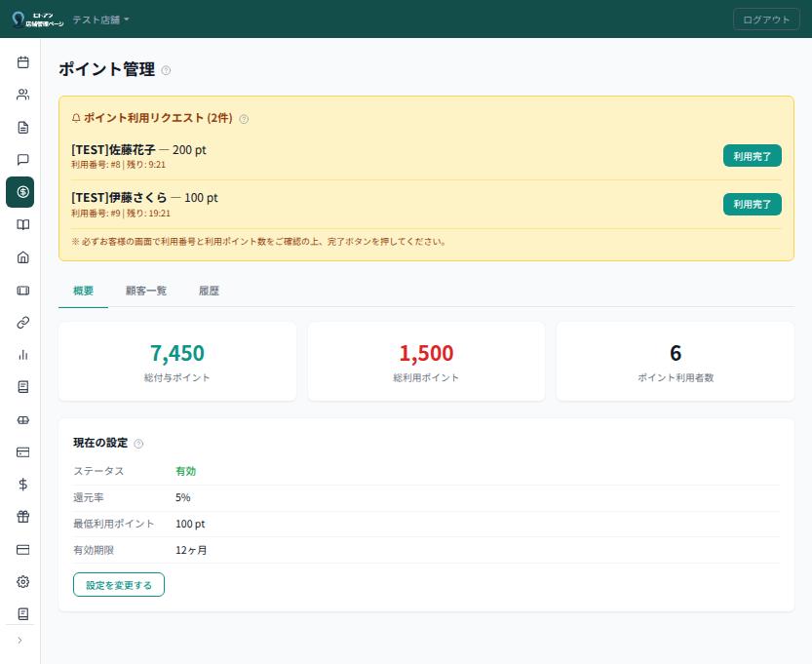Screen dimensions: 812x664
Task: Open the coupon voucher sidebar icon
Action: point(22,420)
